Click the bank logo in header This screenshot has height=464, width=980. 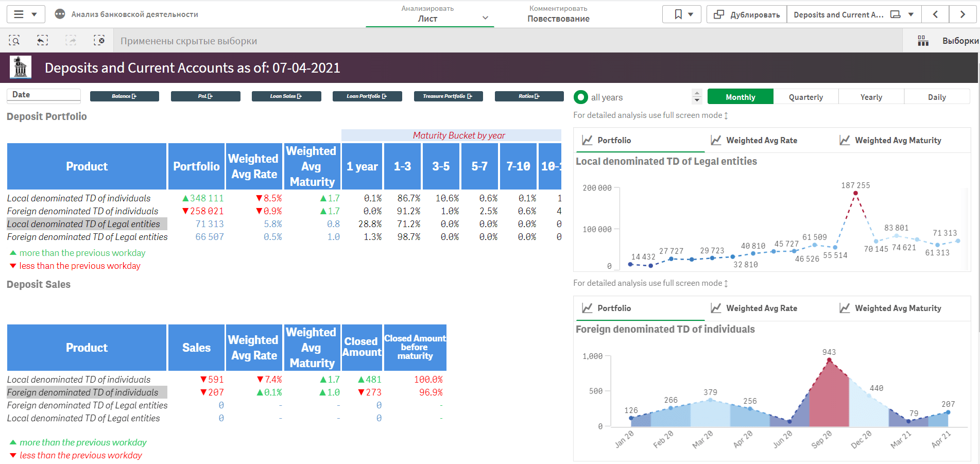click(21, 67)
